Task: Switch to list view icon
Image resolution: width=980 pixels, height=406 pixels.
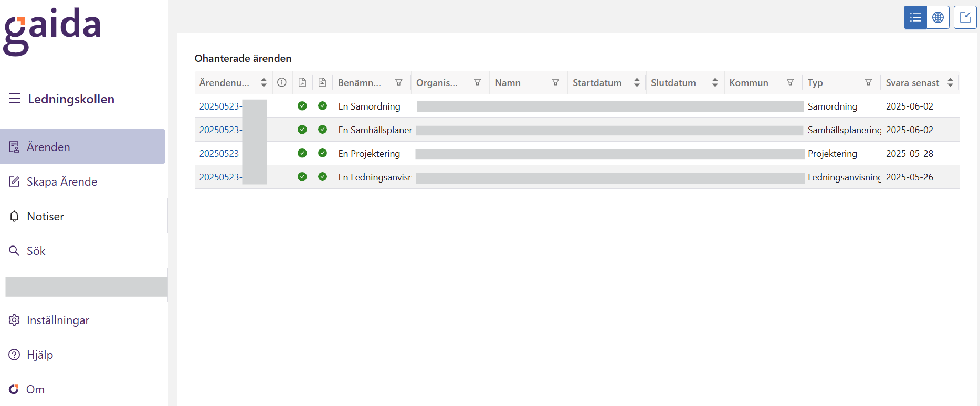Action: pyautogui.click(x=915, y=17)
